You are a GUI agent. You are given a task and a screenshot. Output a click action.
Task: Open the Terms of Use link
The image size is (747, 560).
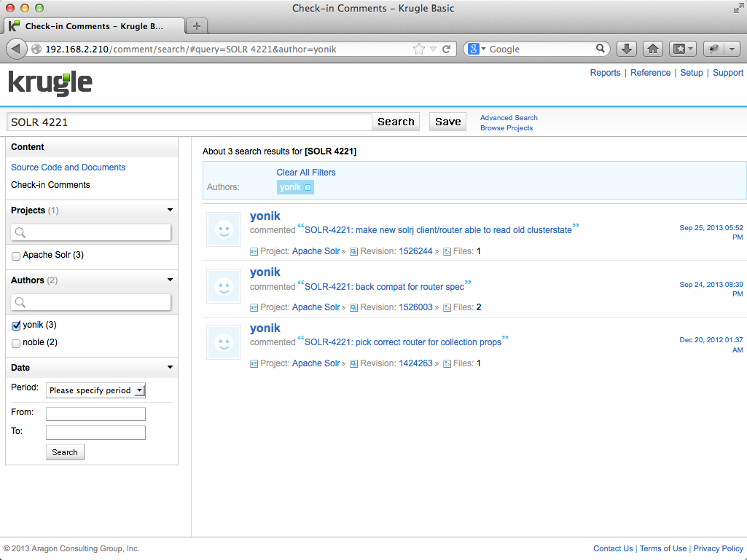[x=663, y=548]
